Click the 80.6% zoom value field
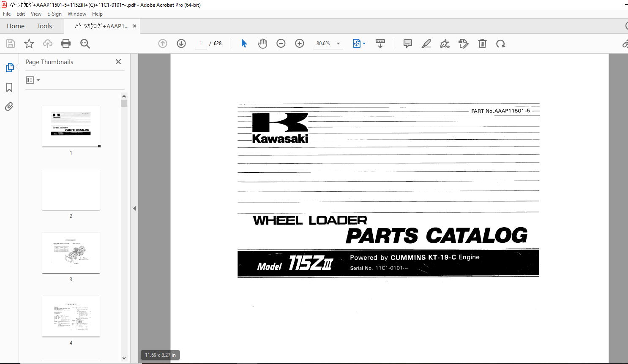Image resolution: width=628 pixels, height=364 pixels. point(323,43)
